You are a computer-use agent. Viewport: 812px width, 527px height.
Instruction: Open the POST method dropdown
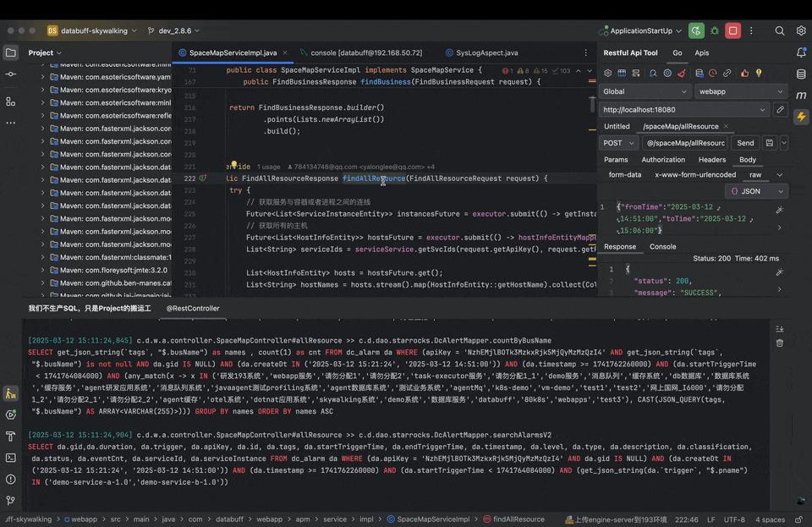pyautogui.click(x=617, y=143)
